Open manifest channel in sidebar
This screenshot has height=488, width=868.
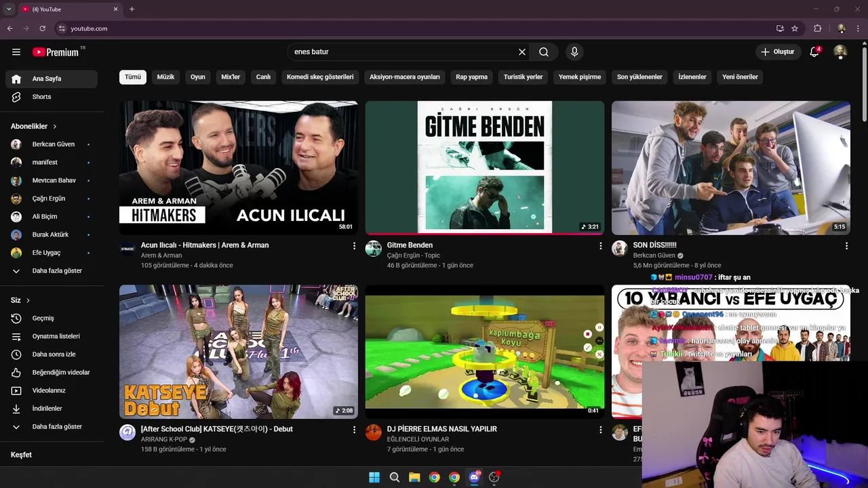click(52, 162)
